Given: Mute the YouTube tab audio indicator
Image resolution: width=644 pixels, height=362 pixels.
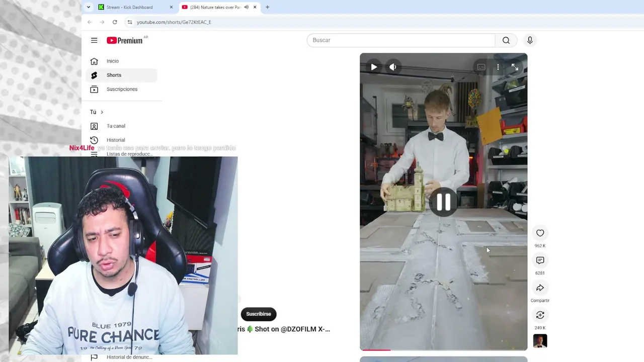Looking at the screenshot, I should pos(246,7).
